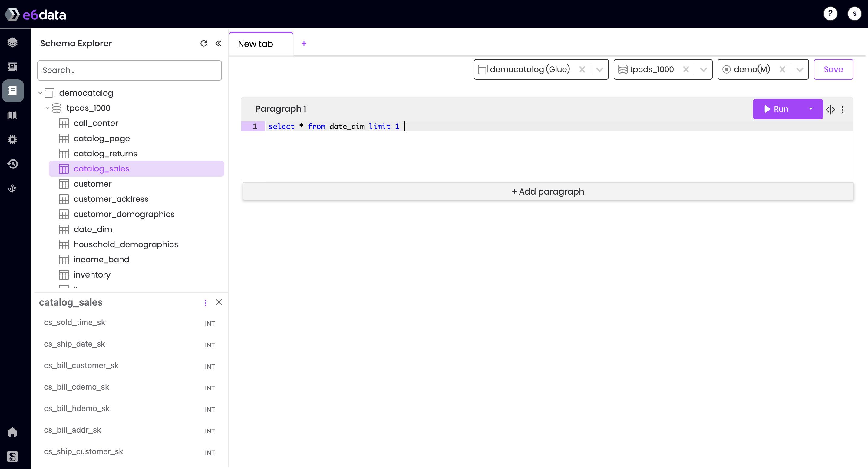
Task: Collapse the Schema Explorer panel
Action: (x=218, y=43)
